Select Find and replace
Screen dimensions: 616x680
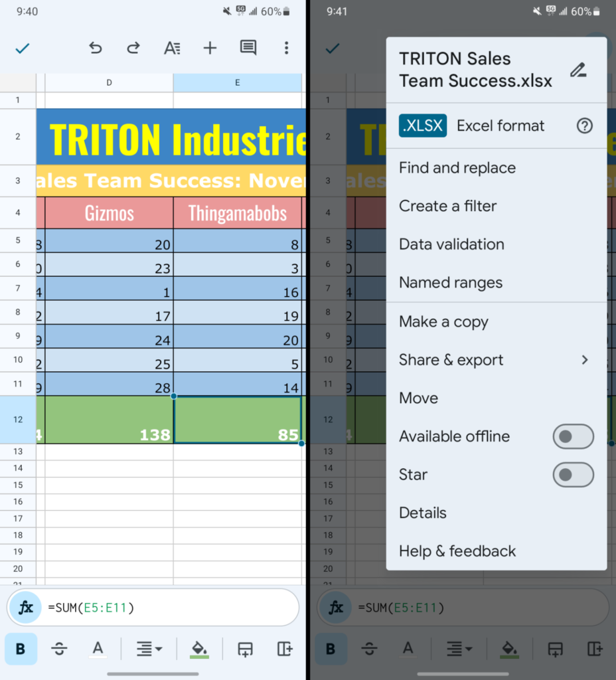tap(457, 168)
